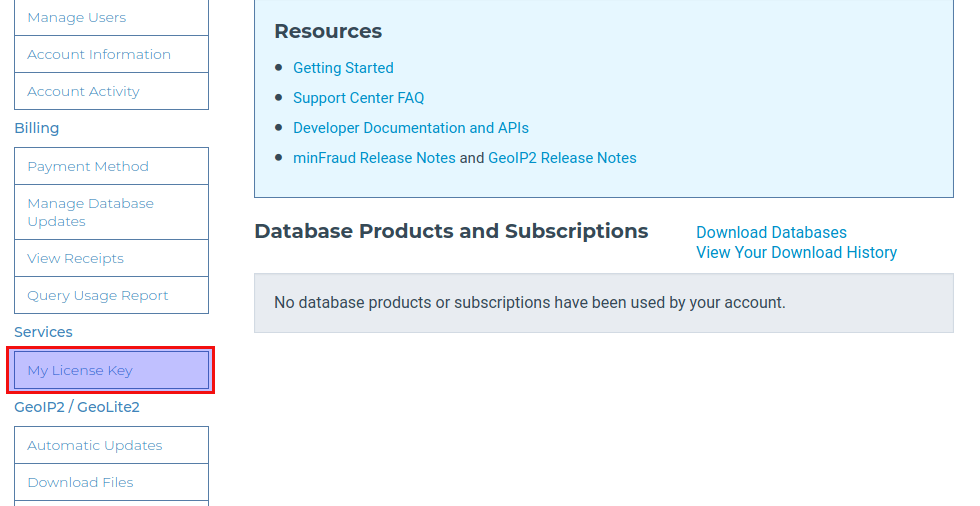980x506 pixels.
Task: Open the GeoIP2 Release Notes link
Action: point(562,158)
